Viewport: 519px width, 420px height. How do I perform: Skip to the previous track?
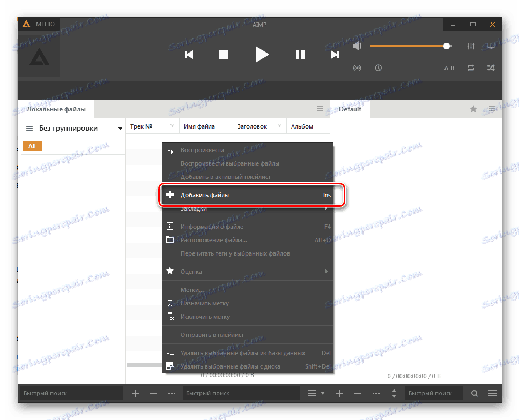(189, 55)
